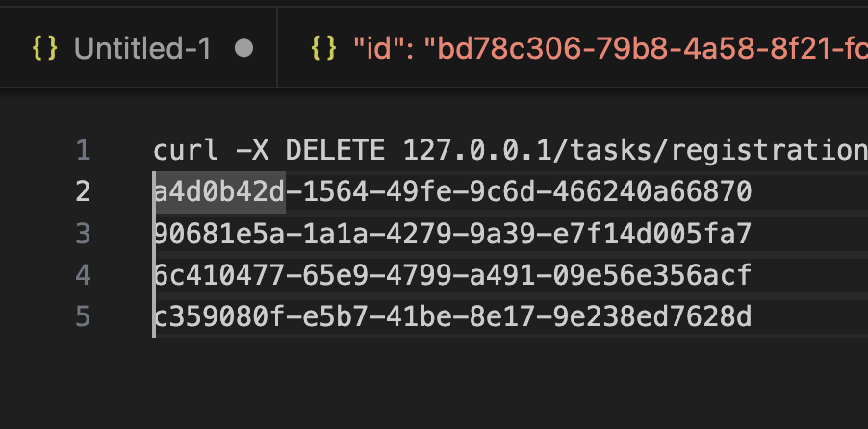The height and width of the screenshot is (429, 868).
Task: Select line number 3 in the gutter
Action: (83, 234)
